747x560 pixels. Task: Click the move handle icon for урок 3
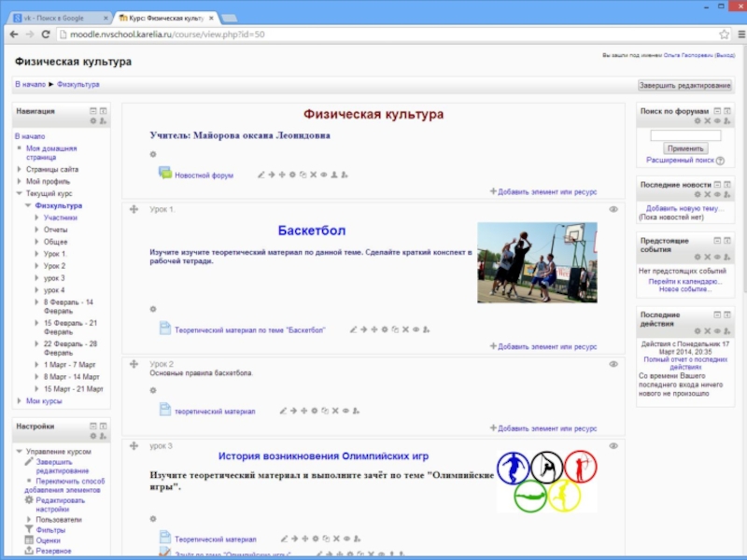(x=134, y=446)
